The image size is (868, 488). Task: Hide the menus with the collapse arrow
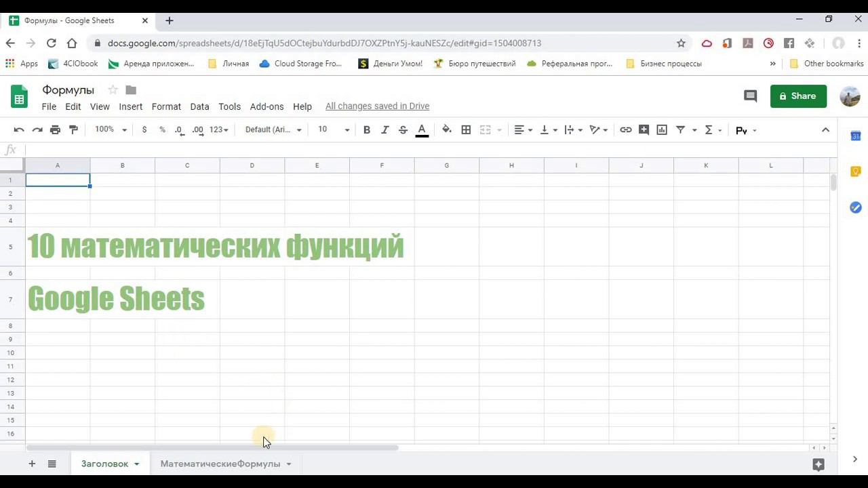(825, 129)
